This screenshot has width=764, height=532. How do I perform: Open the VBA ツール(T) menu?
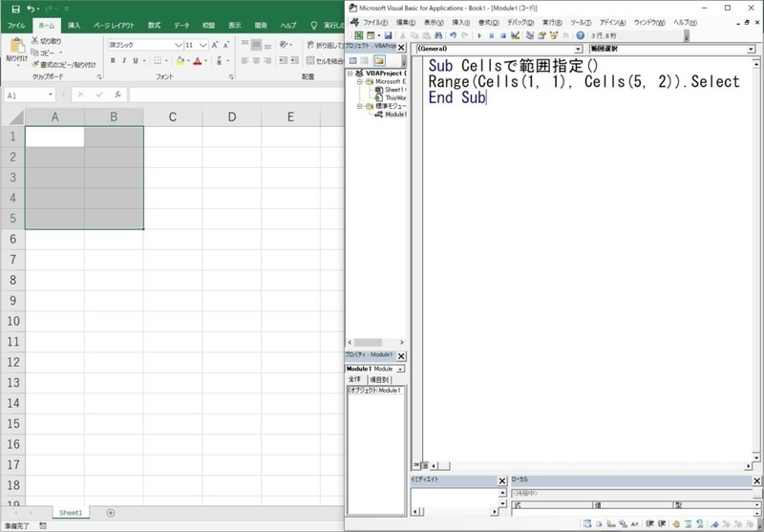[581, 22]
